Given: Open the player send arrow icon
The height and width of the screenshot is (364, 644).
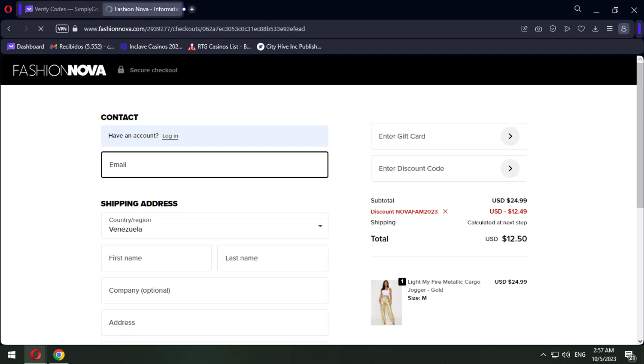Looking at the screenshot, I should 567,29.
